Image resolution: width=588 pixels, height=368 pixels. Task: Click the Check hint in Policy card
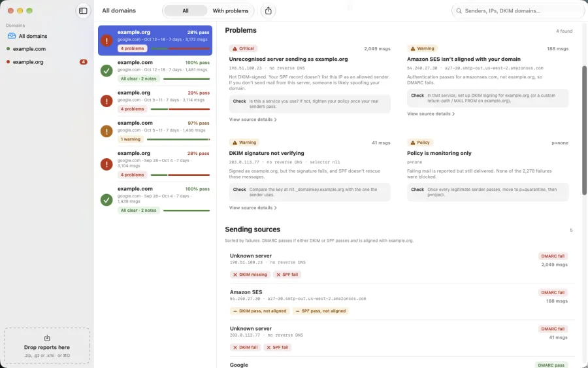[488, 192]
